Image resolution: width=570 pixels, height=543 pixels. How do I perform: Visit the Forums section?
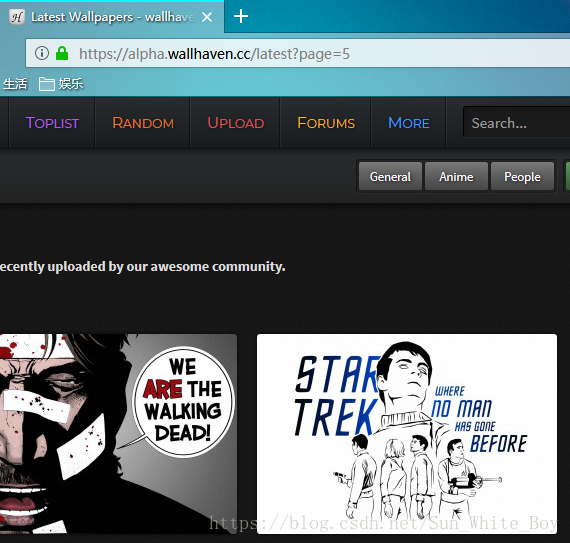326,123
